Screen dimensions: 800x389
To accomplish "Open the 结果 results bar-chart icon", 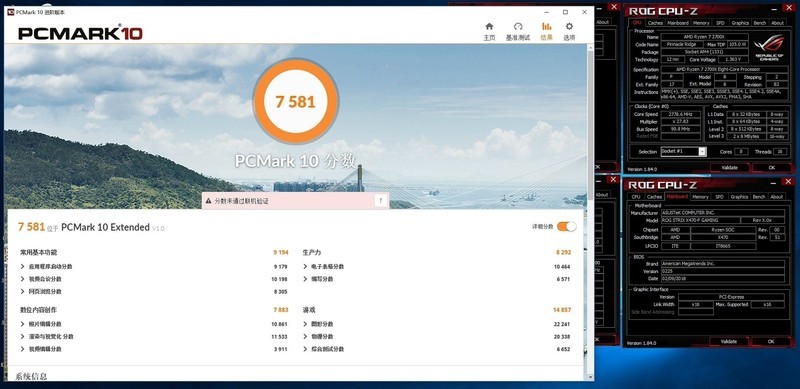I will (x=546, y=27).
